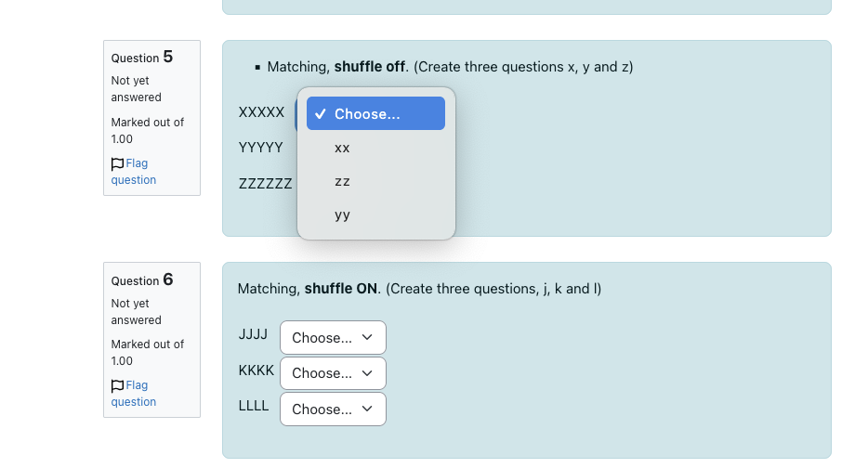Click the XXXXX matching row label
The height and width of the screenshot is (468, 868).
coord(261,112)
